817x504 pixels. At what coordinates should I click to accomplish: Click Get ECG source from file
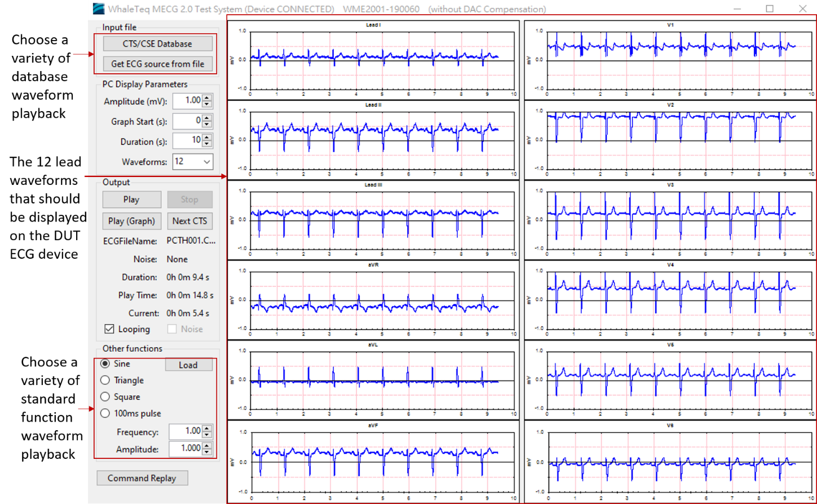click(157, 64)
